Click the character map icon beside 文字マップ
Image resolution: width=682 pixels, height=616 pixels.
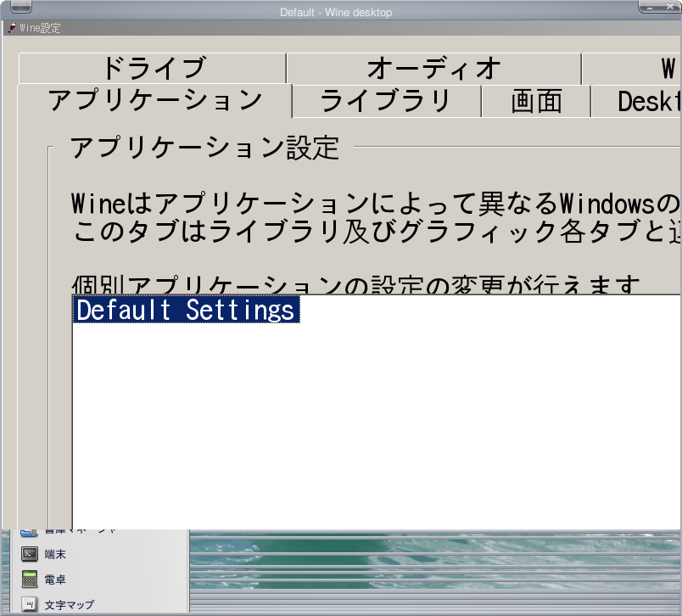click(30, 604)
